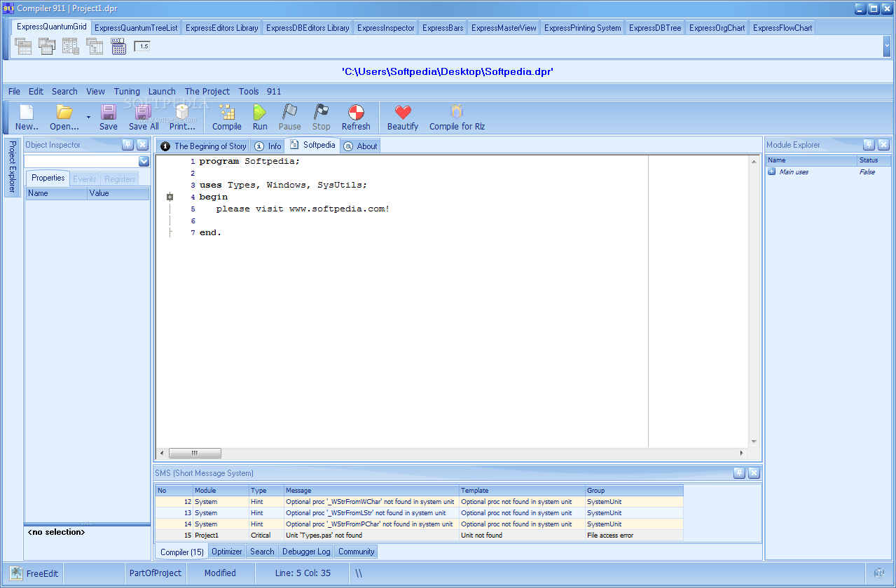Click the Pause flag icon
This screenshot has width=896, height=588.
tap(289, 112)
